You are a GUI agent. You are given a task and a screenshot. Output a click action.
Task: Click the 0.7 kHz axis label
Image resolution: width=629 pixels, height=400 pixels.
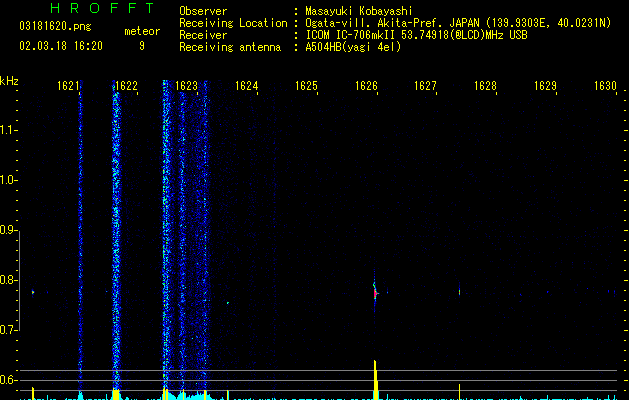pyautogui.click(x=8, y=330)
